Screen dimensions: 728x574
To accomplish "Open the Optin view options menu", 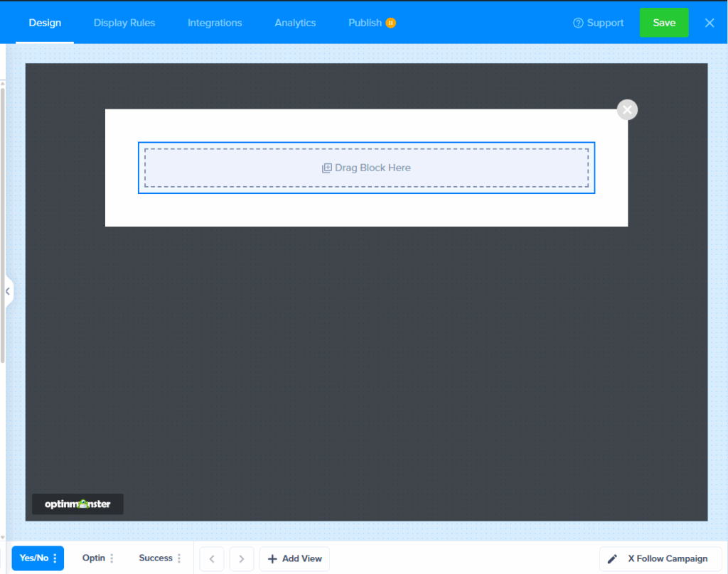I will pyautogui.click(x=112, y=558).
